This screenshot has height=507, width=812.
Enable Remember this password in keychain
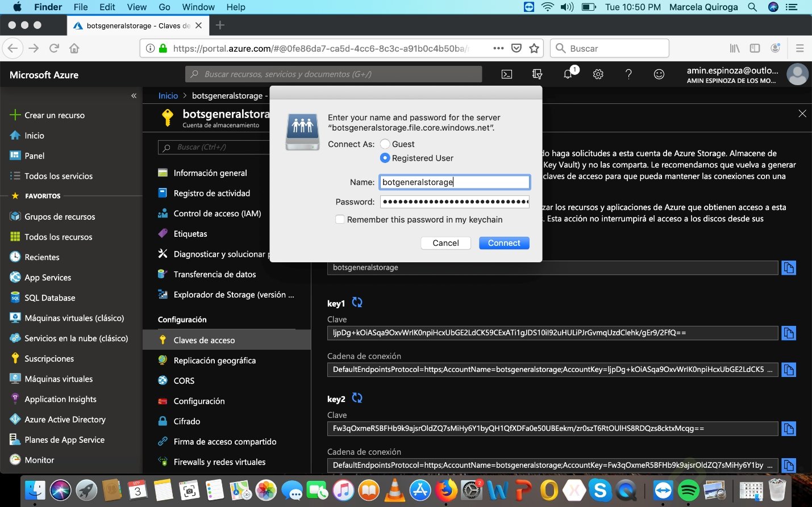(x=340, y=219)
